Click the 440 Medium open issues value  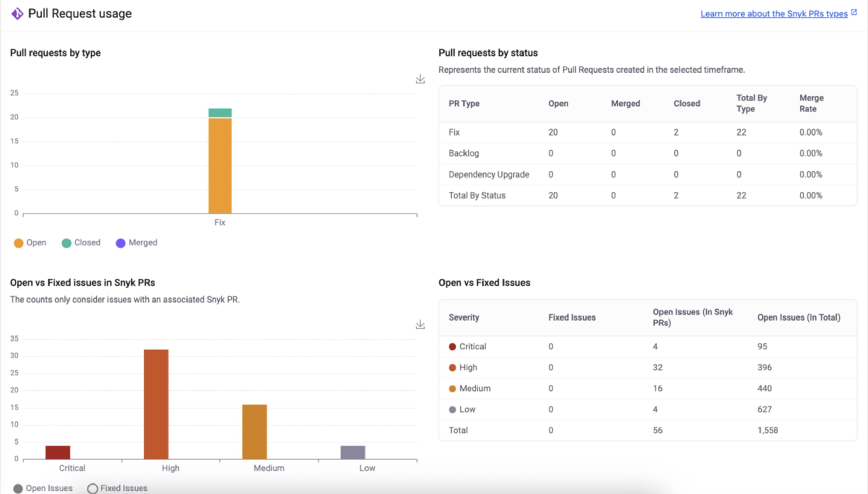[765, 389]
